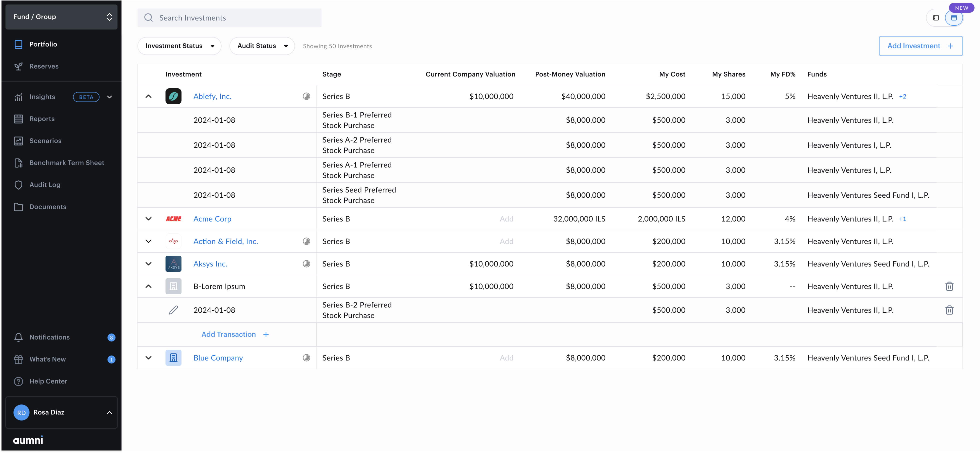Image resolution: width=980 pixels, height=453 pixels.
Task: Click the notifications count badge 8
Action: 111,338
